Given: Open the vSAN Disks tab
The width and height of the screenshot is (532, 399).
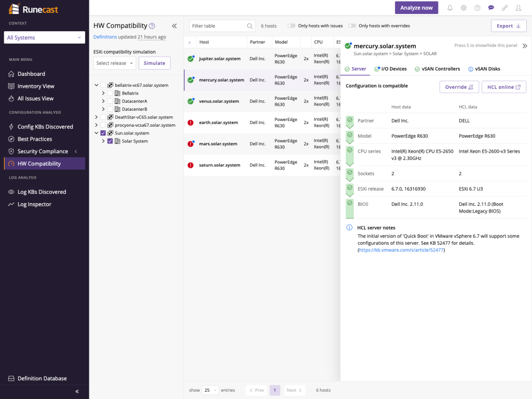Looking at the screenshot, I should [x=484, y=69].
